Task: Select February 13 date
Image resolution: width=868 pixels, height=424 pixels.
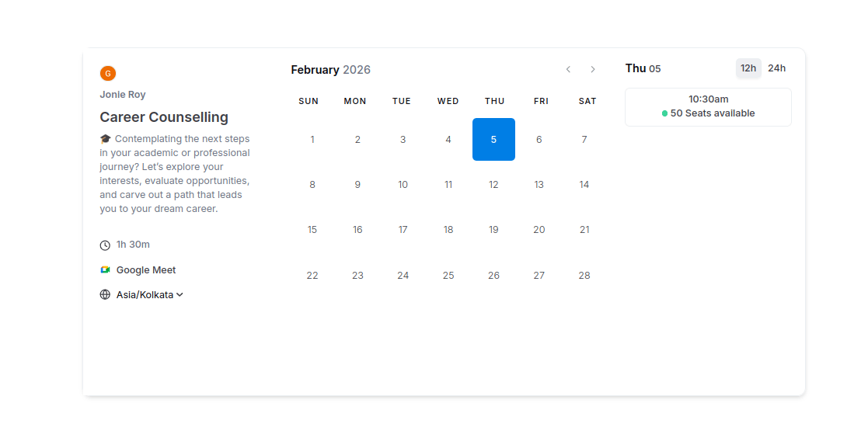Action: [539, 185]
